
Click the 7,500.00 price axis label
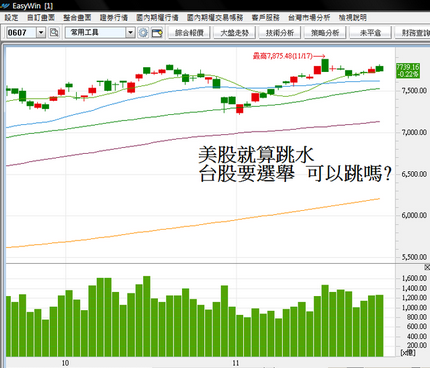[x=414, y=91]
